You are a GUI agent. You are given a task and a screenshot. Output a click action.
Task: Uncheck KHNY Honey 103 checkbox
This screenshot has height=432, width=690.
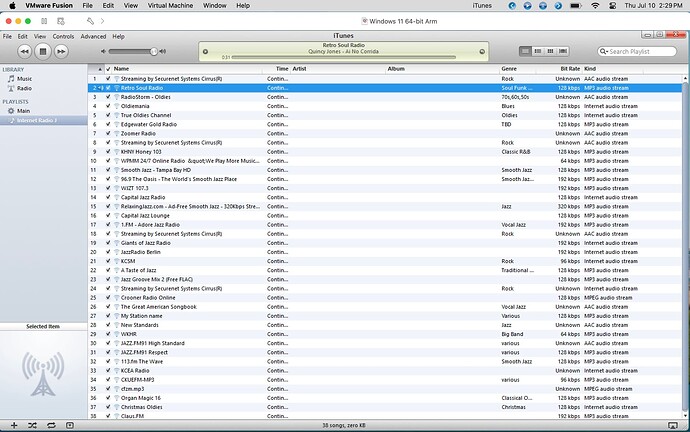tap(108, 152)
